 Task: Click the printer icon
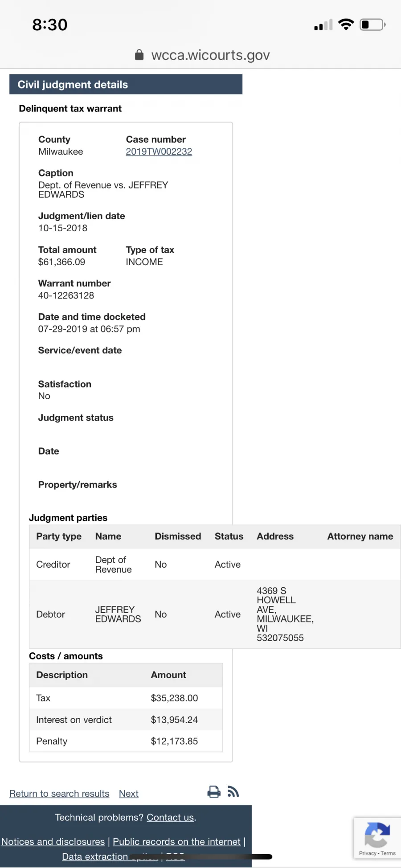(x=214, y=791)
